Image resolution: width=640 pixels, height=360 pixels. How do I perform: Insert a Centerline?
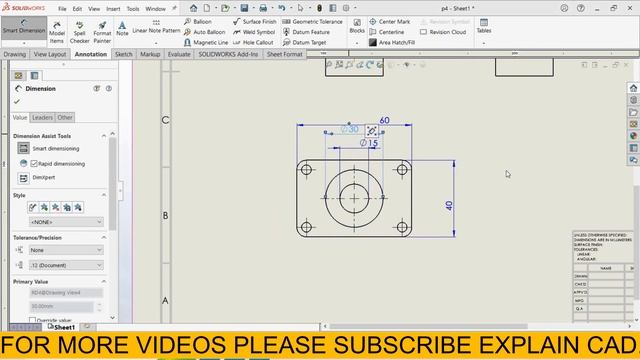tap(387, 32)
